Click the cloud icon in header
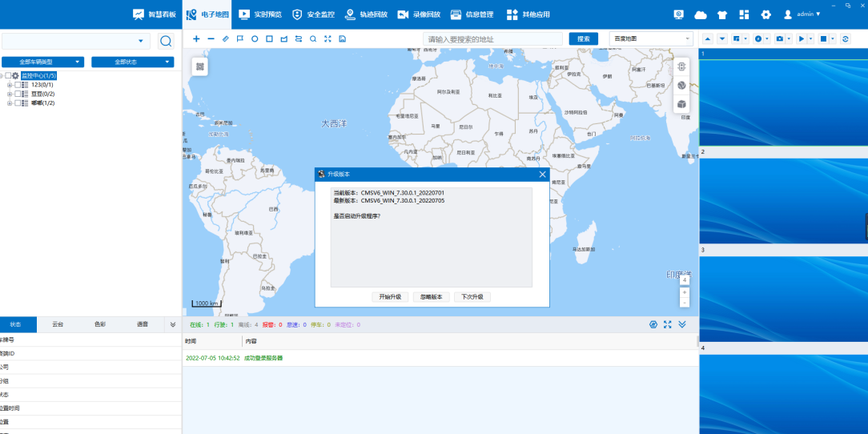The image size is (868, 434). click(x=701, y=14)
